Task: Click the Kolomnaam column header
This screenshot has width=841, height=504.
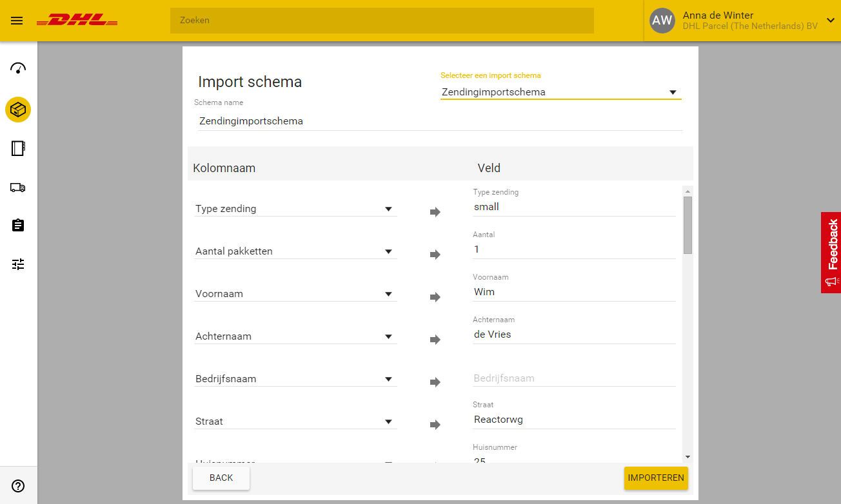Action: point(224,168)
